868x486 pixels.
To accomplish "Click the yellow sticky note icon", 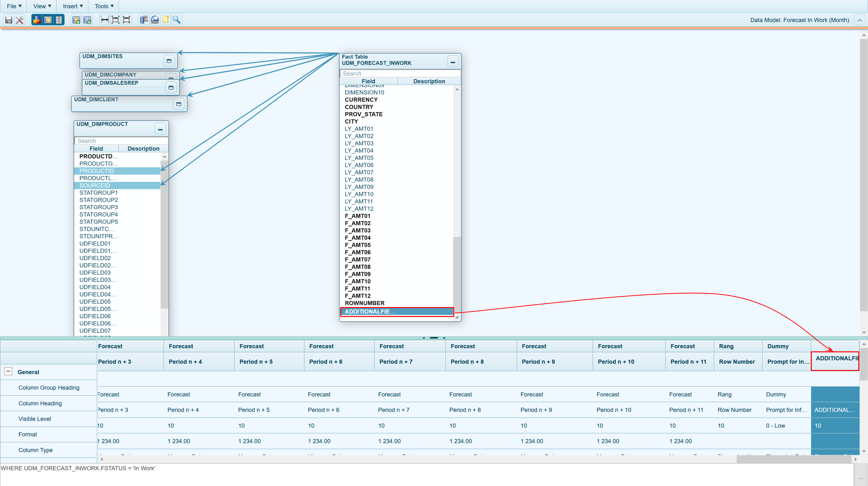I will coord(165,20).
